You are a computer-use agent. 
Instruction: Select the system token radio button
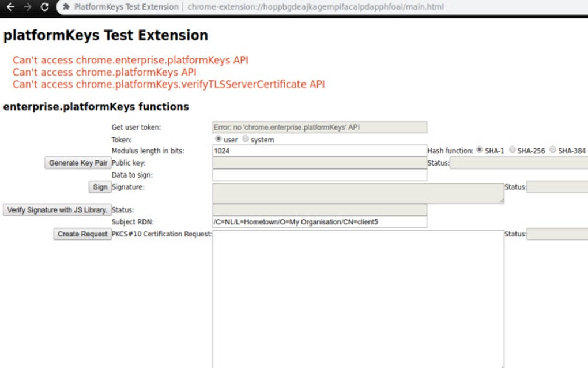click(x=245, y=139)
